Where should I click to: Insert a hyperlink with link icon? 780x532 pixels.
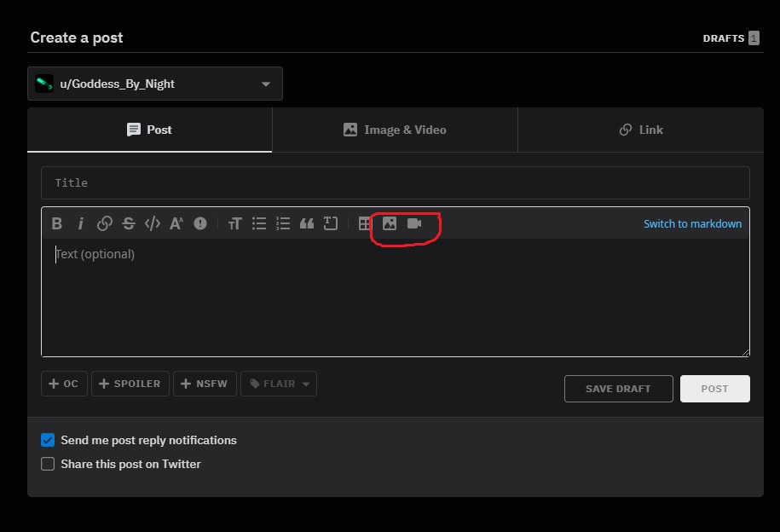coord(105,223)
